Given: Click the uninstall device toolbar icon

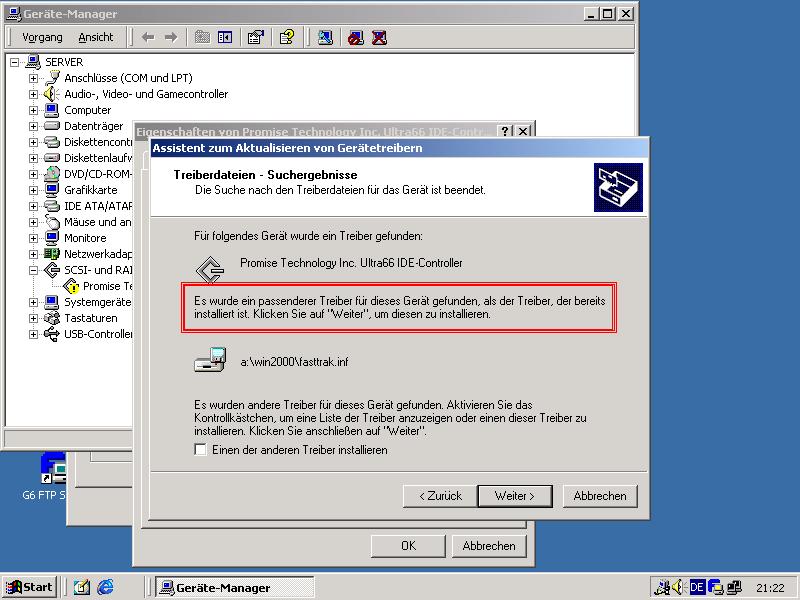Looking at the screenshot, I should [379, 37].
